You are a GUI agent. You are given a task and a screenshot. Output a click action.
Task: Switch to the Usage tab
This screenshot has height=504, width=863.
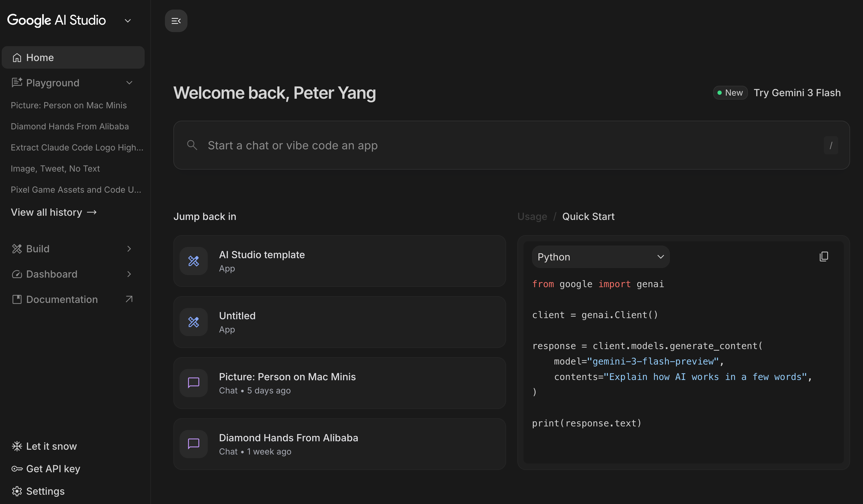coord(532,217)
